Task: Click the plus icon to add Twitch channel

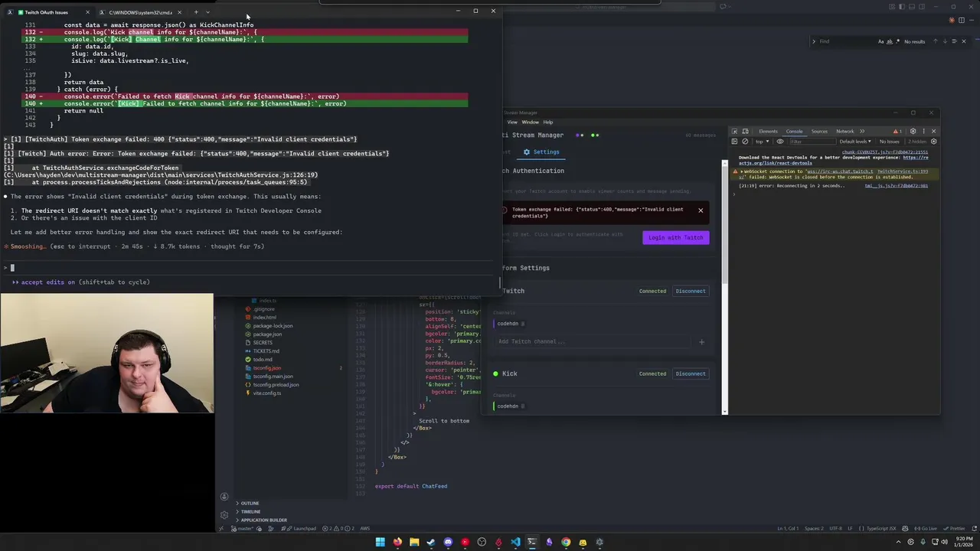Action: (x=701, y=342)
